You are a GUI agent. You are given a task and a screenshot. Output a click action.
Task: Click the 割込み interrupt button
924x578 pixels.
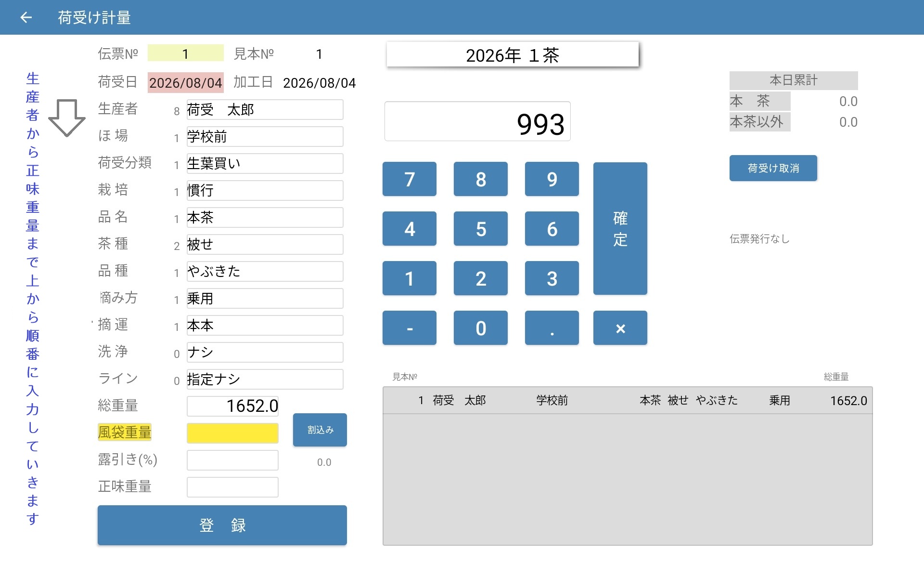pos(320,430)
